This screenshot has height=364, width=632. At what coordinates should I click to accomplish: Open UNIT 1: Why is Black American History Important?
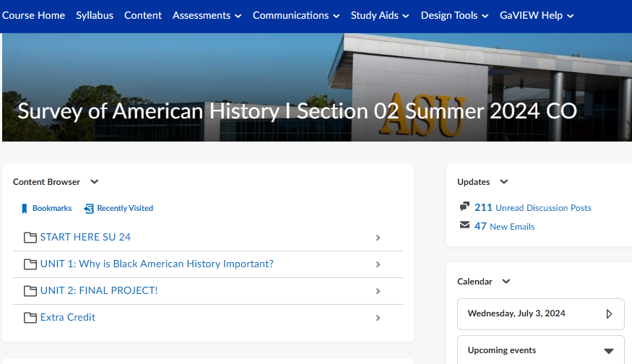click(157, 264)
